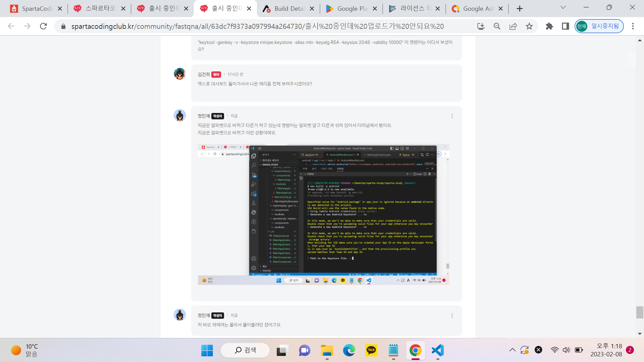Open the Chrome extensions puzzle icon
This screenshot has height=362, width=644.
(549, 26)
